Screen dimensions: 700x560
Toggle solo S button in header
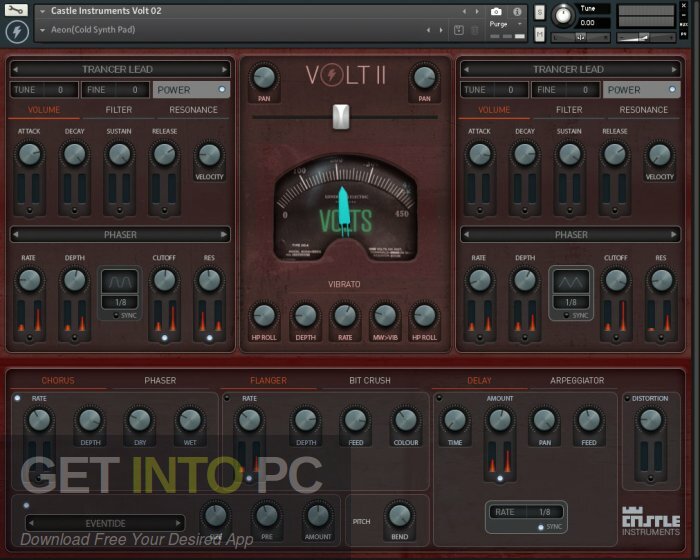[x=539, y=13]
